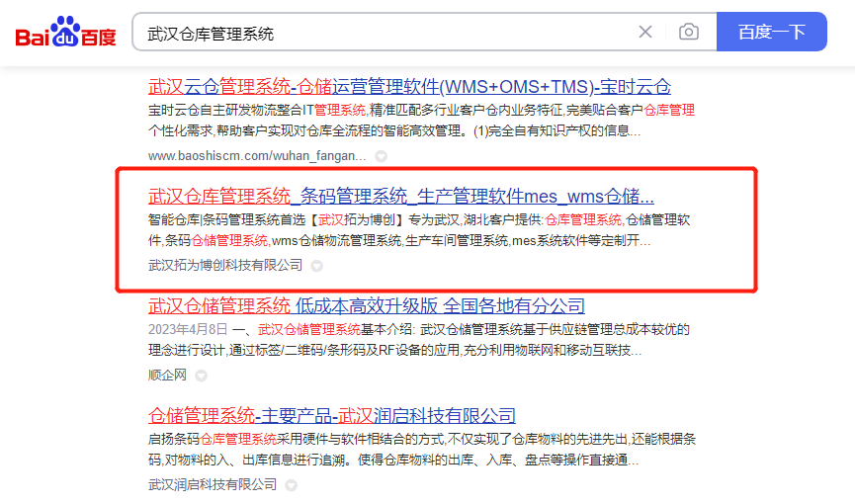The height and width of the screenshot is (504, 855).
Task: Click the snippet line starting 个性化需求,帮助客户实现
Action: click(x=394, y=130)
